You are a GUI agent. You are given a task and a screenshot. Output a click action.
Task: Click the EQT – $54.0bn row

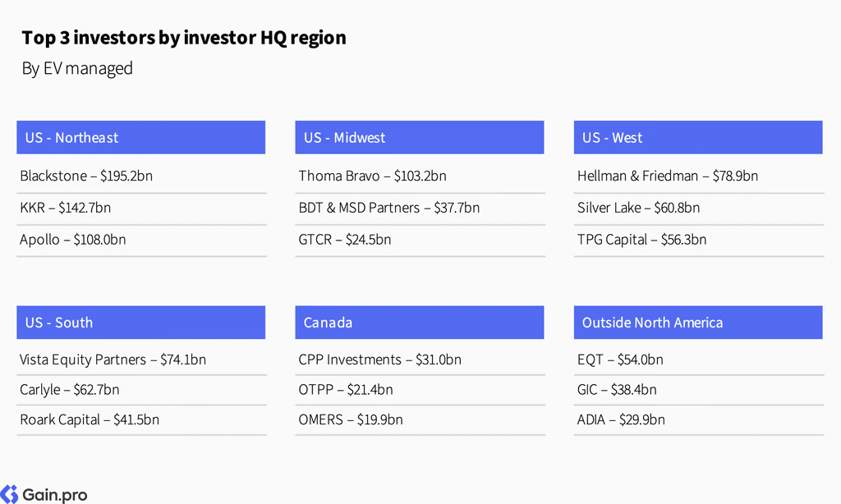coord(699,360)
